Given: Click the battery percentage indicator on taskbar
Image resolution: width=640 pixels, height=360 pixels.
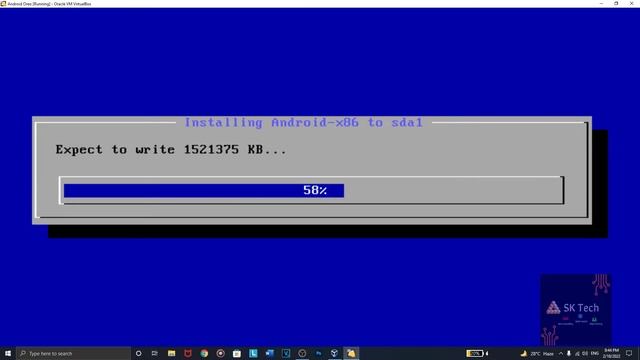Looking at the screenshot, I should coord(475,353).
